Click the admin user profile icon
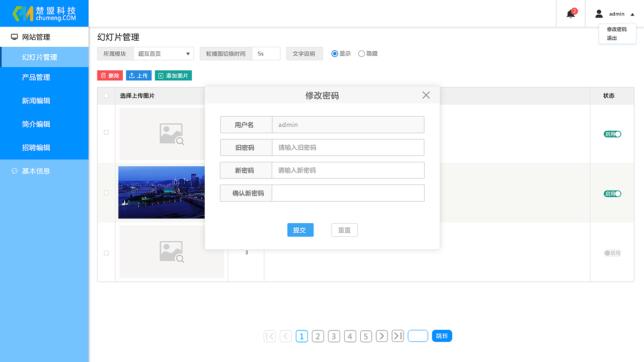644x362 pixels. pyautogui.click(x=599, y=14)
